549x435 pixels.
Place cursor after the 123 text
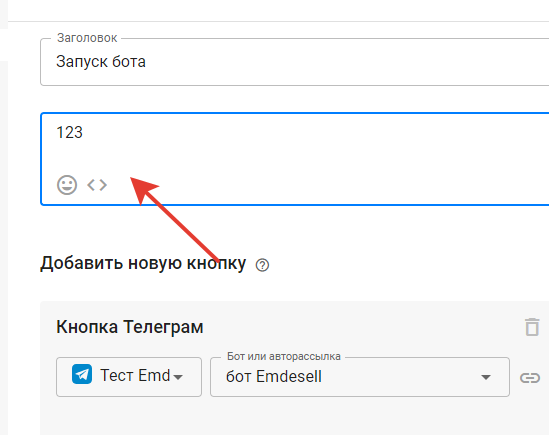83,132
